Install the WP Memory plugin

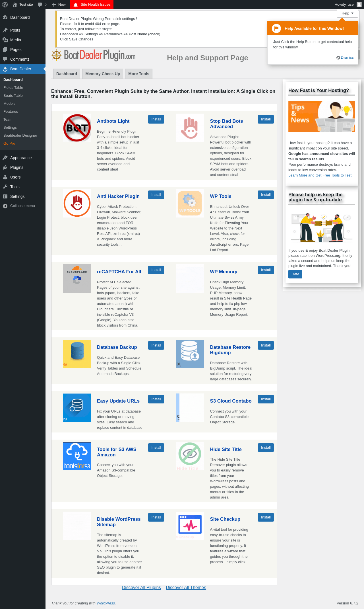pos(266,270)
